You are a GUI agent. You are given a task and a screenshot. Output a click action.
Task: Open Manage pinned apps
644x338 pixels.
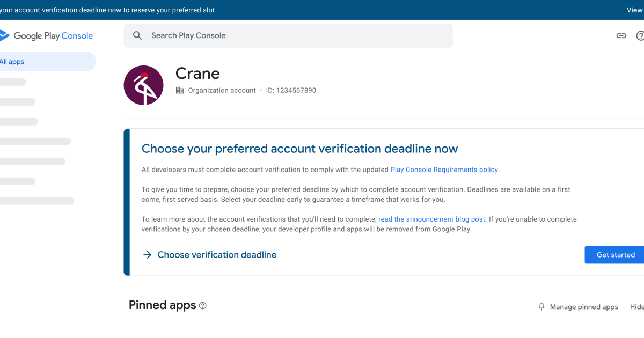[x=584, y=306]
